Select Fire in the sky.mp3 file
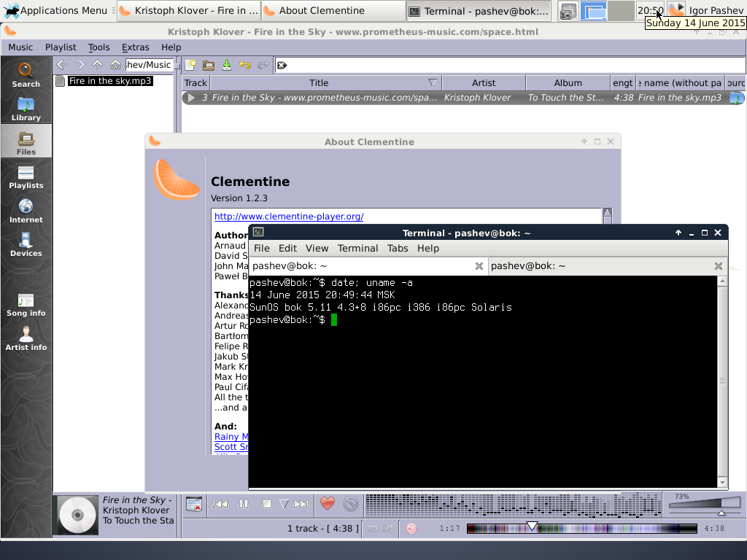The width and height of the screenshot is (747, 560). tap(110, 81)
